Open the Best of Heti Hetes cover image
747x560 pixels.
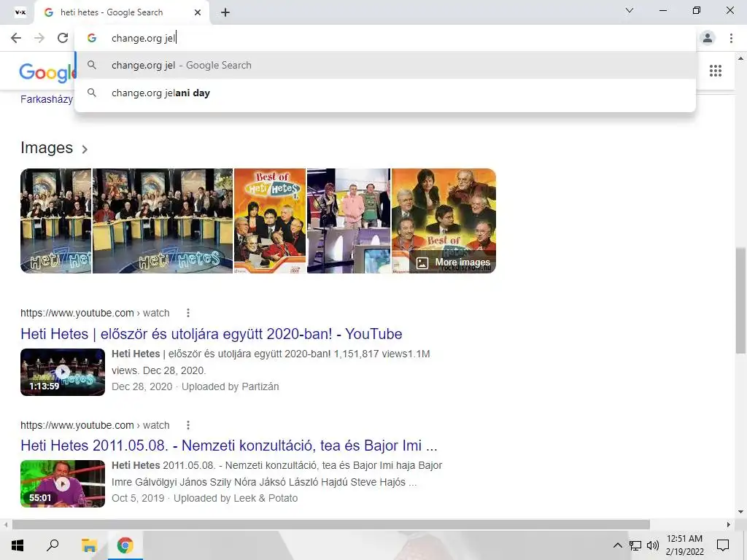point(270,220)
